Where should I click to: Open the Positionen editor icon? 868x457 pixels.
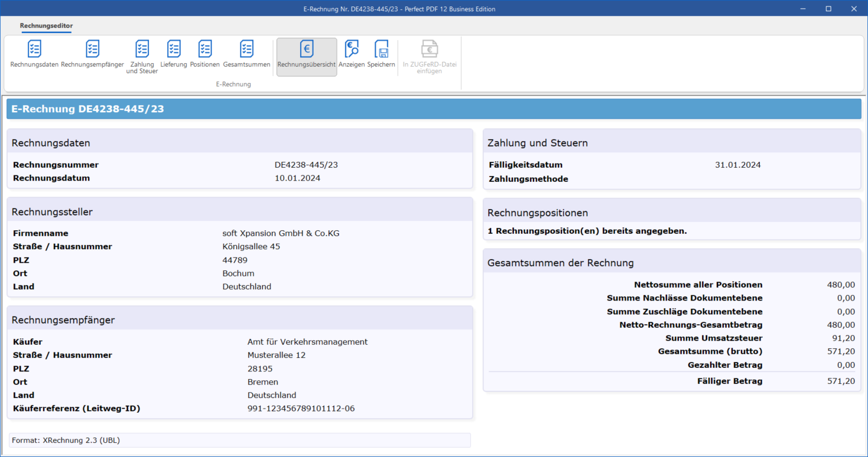coord(204,56)
